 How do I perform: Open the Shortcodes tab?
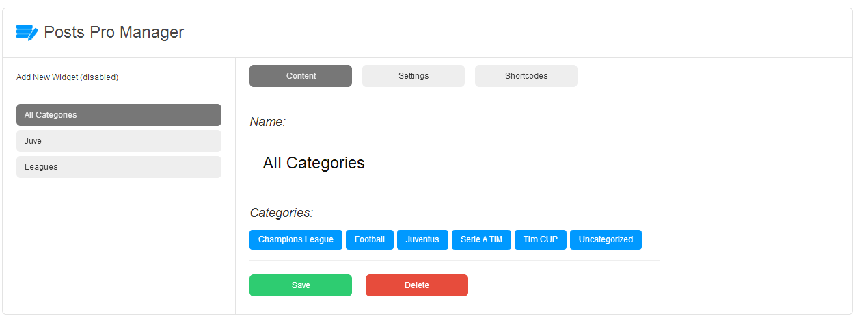pyautogui.click(x=526, y=76)
